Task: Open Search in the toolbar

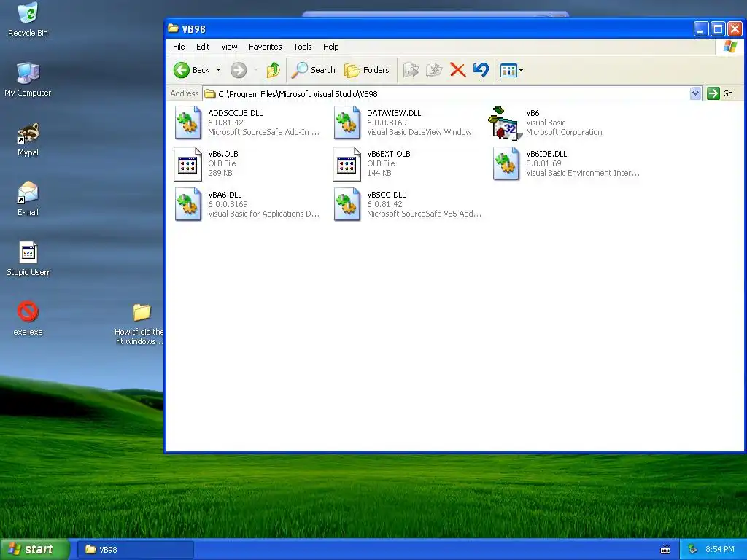Action: (314, 70)
